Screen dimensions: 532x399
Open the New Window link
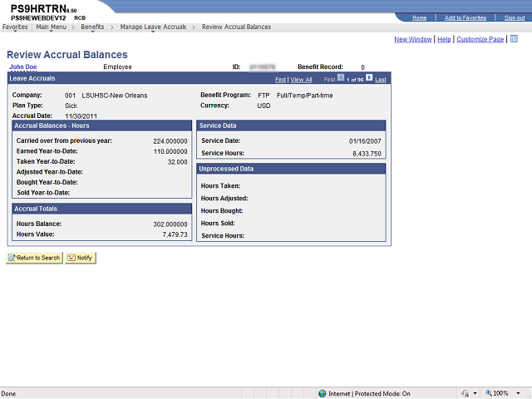pyautogui.click(x=413, y=39)
